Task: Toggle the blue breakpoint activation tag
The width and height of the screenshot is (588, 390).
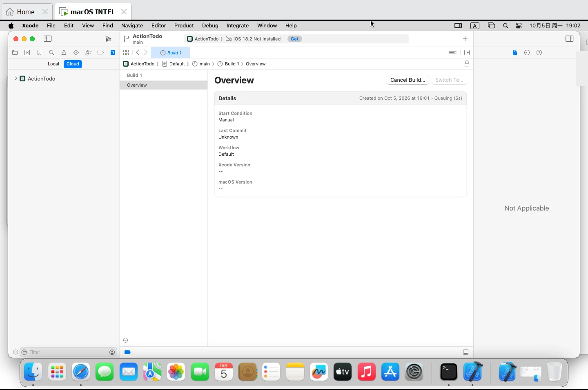Action: [x=127, y=352]
